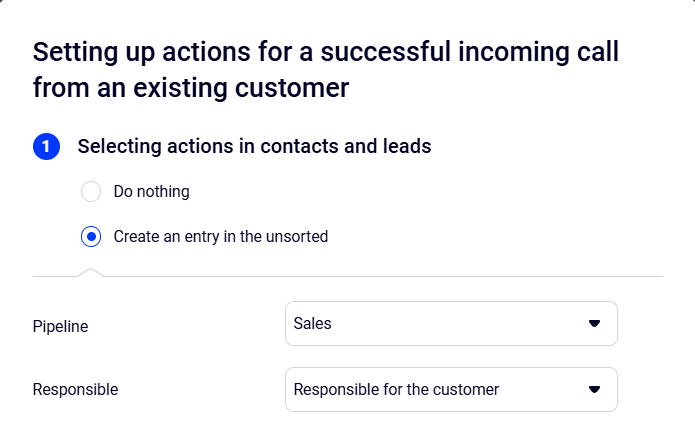695x437 pixels.
Task: Click "Responsible for the customer" selected value
Action: [396, 389]
